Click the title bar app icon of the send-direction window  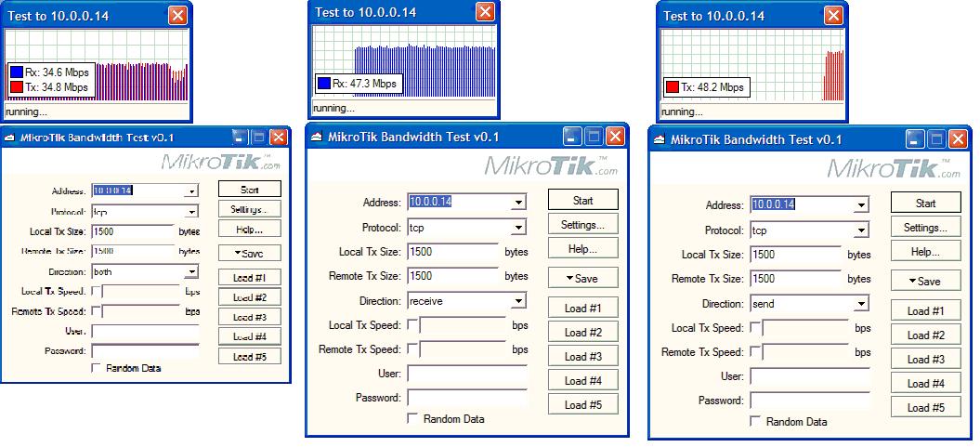click(659, 139)
